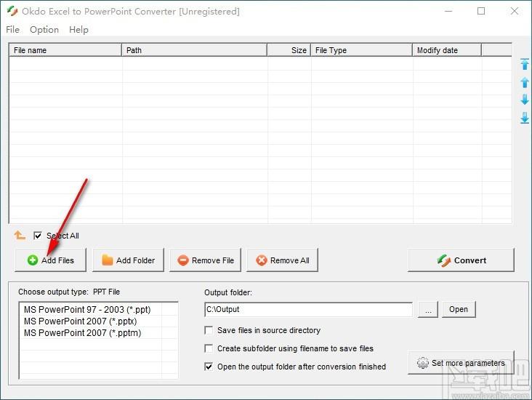Sort by the Size column header
This screenshot has height=400, width=532.
pyautogui.click(x=289, y=50)
